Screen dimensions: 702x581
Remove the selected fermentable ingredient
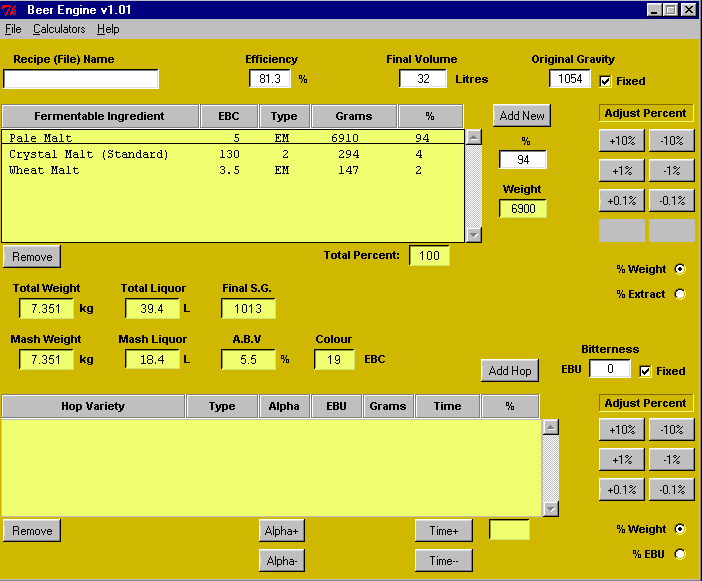click(32, 256)
